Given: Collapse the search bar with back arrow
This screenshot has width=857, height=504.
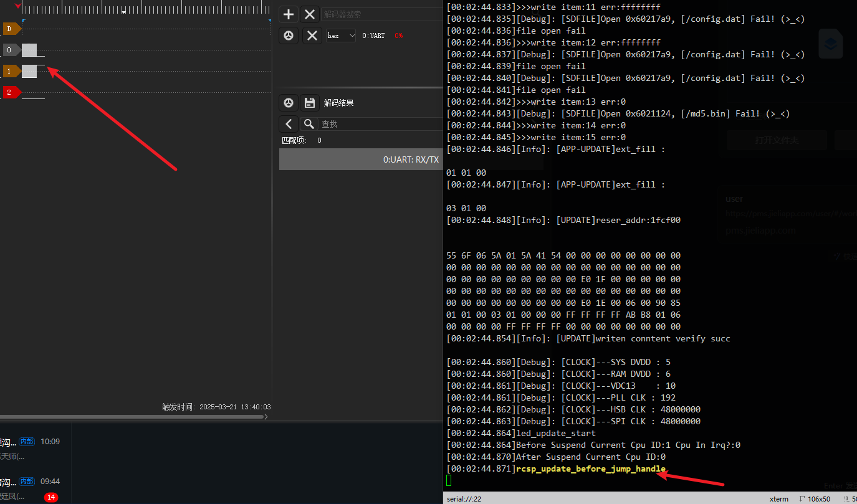Looking at the screenshot, I should click(288, 124).
